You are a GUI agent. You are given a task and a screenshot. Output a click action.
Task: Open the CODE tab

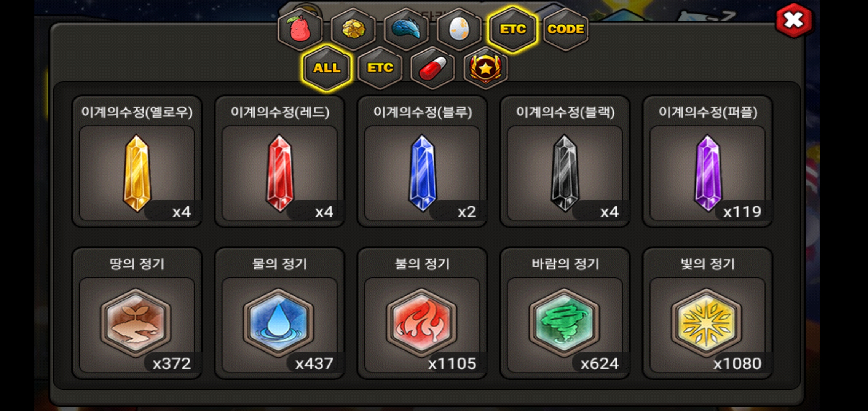click(x=566, y=29)
